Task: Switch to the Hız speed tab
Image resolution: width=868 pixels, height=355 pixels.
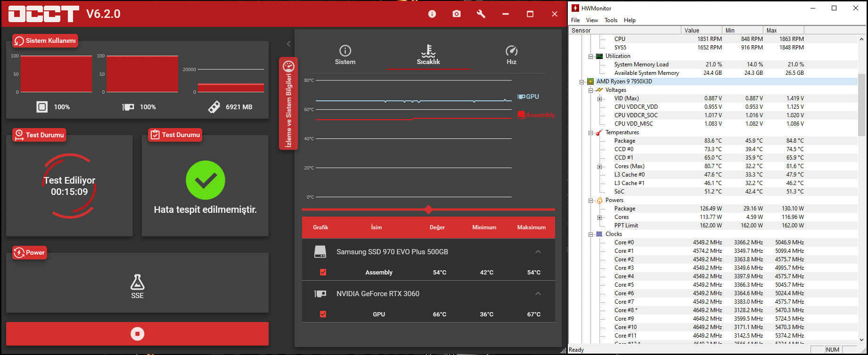Action: 511,55
